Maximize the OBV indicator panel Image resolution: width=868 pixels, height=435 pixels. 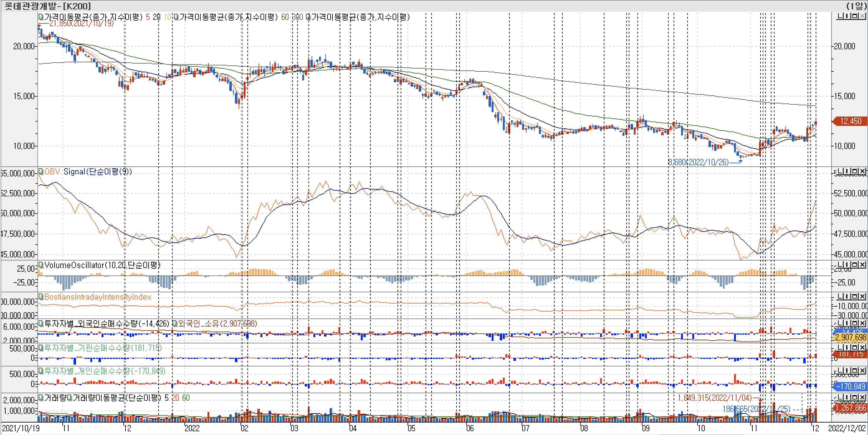[855, 171]
